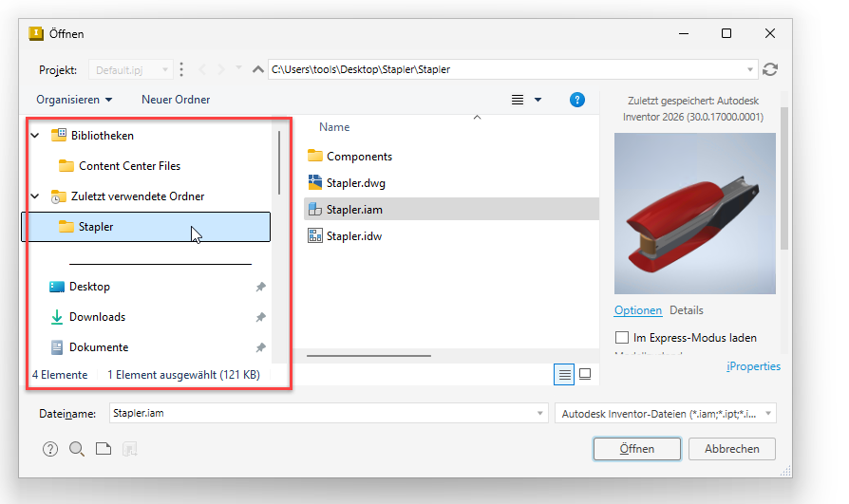Screen dimensions: 849x504
Task: Click the preview panel vertical scrollbar
Action: [784, 178]
